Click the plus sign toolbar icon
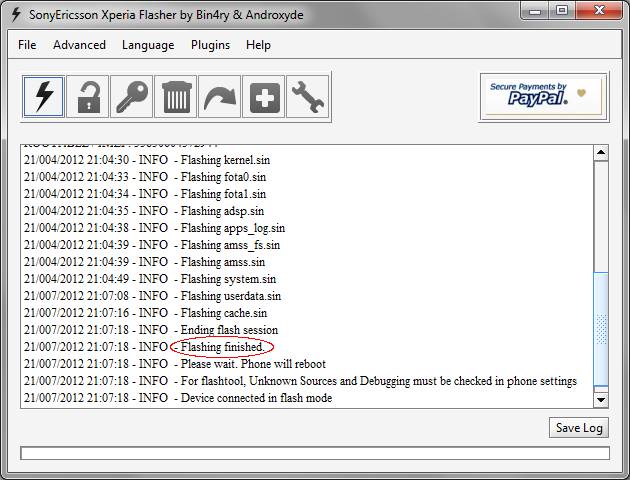The image size is (630, 480). [x=264, y=97]
